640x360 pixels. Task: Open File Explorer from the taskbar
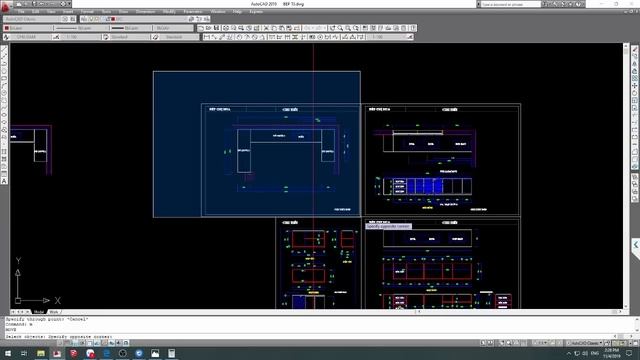coord(40,353)
